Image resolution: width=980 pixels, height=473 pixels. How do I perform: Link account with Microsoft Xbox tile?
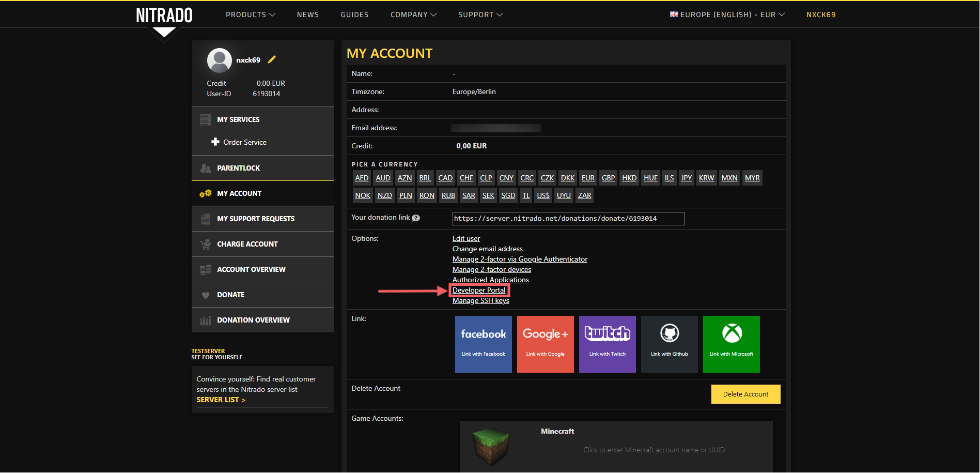click(732, 344)
